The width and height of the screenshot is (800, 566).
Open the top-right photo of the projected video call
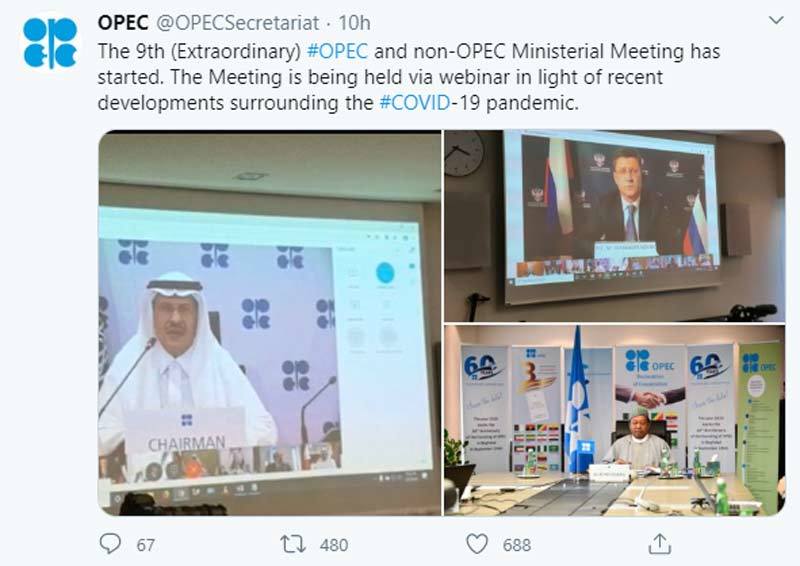click(x=614, y=225)
